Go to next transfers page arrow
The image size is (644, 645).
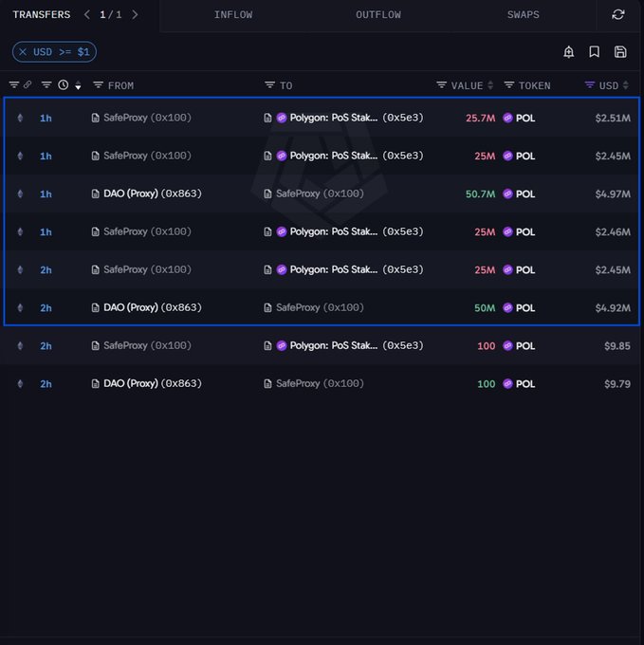[x=135, y=15]
